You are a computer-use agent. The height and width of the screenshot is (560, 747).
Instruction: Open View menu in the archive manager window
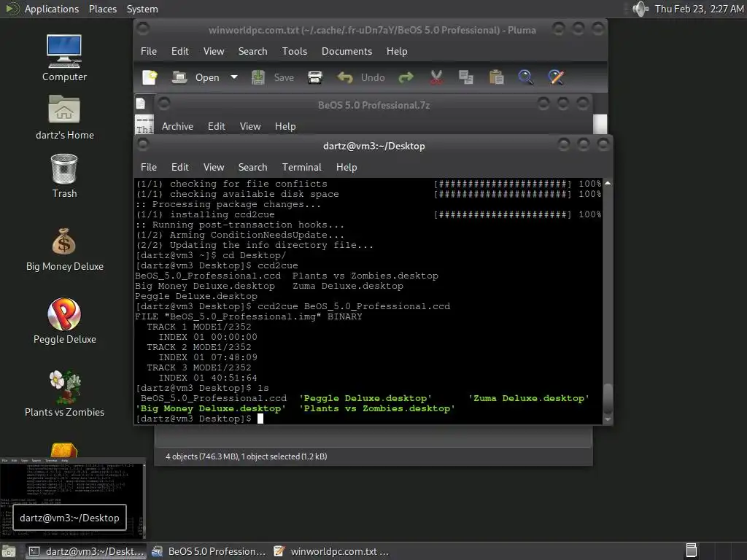250,126
